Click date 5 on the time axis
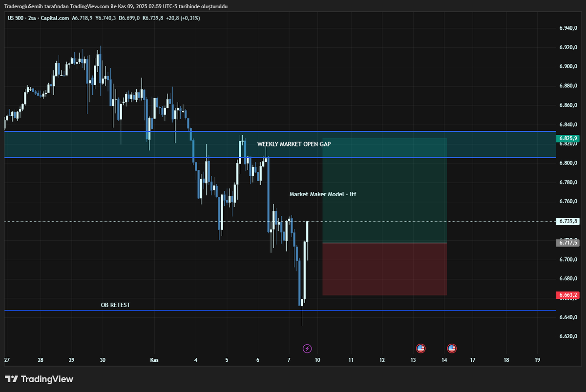Viewport: 586px width, 392px height. (227, 360)
